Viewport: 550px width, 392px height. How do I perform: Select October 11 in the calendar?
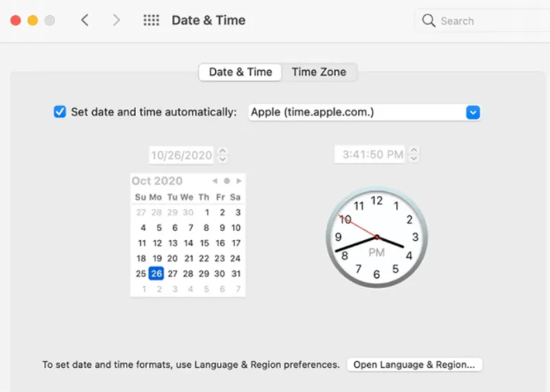click(x=142, y=243)
